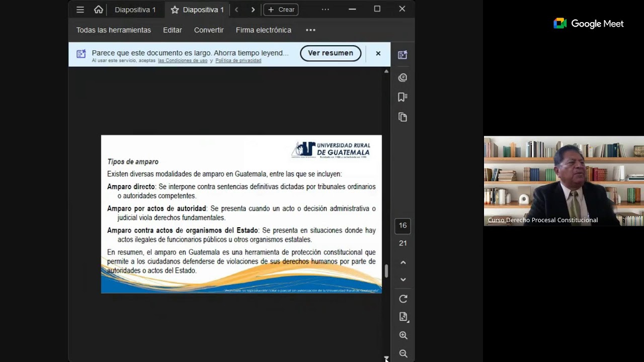Rotate the page view icon
The width and height of the screenshot is (644, 362).
(x=403, y=299)
